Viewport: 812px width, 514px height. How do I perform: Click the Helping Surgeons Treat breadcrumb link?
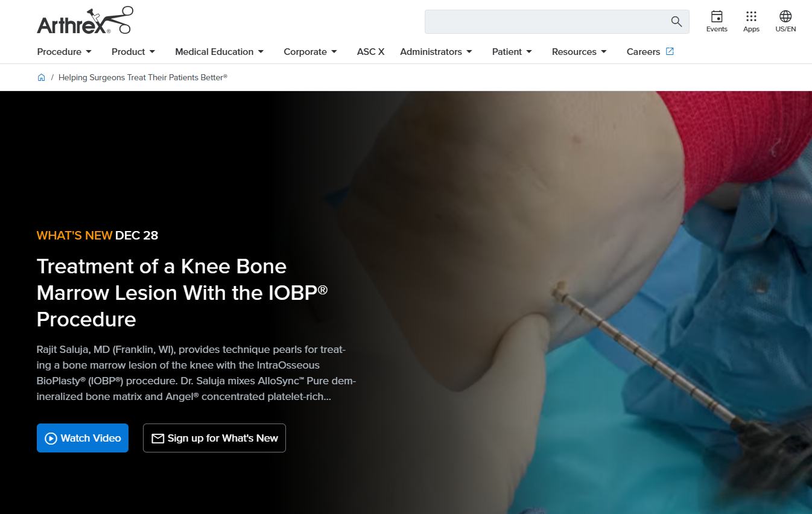tap(143, 77)
